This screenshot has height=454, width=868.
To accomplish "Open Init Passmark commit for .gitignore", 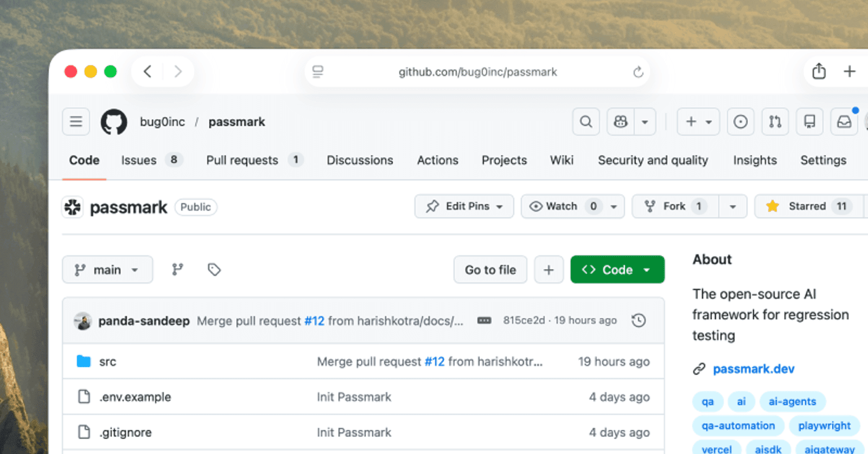I will coord(354,432).
